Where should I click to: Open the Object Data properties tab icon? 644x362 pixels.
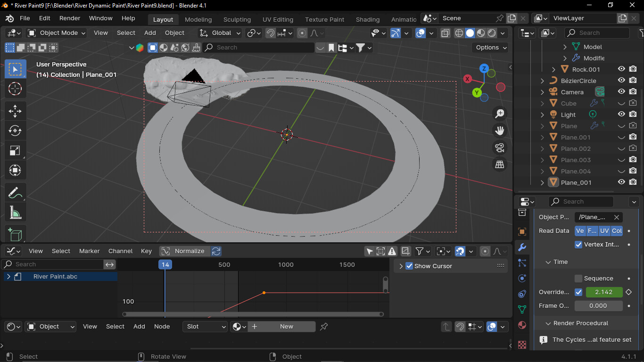(x=522, y=309)
